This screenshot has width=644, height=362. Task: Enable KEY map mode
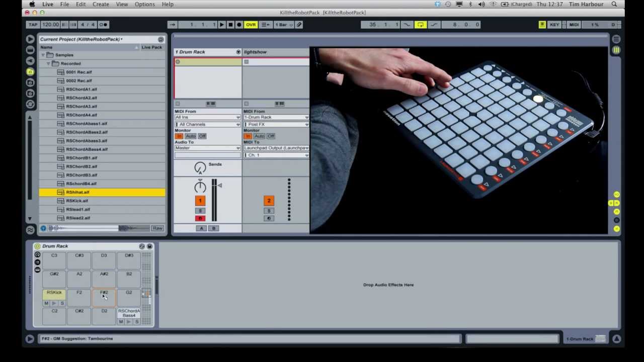[x=554, y=25]
